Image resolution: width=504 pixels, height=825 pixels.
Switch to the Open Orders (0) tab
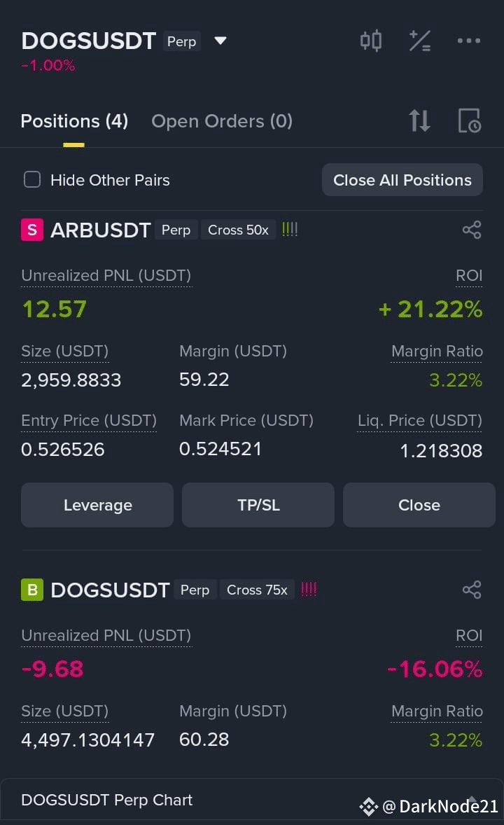222,121
